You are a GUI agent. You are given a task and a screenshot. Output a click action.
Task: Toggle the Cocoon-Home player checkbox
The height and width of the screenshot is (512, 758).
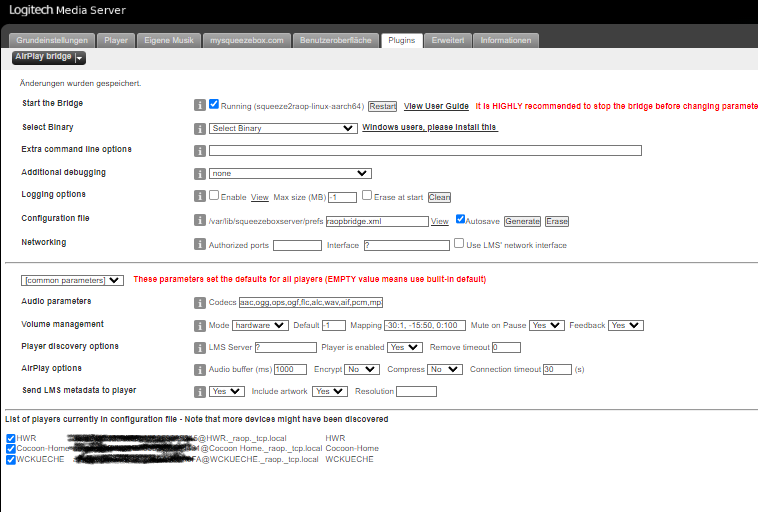(11, 449)
